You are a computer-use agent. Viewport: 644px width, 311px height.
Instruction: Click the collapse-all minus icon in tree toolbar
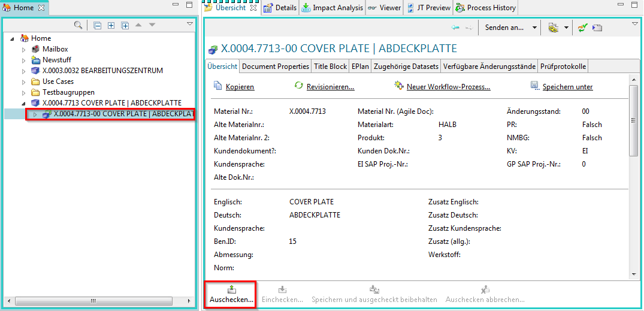click(97, 25)
